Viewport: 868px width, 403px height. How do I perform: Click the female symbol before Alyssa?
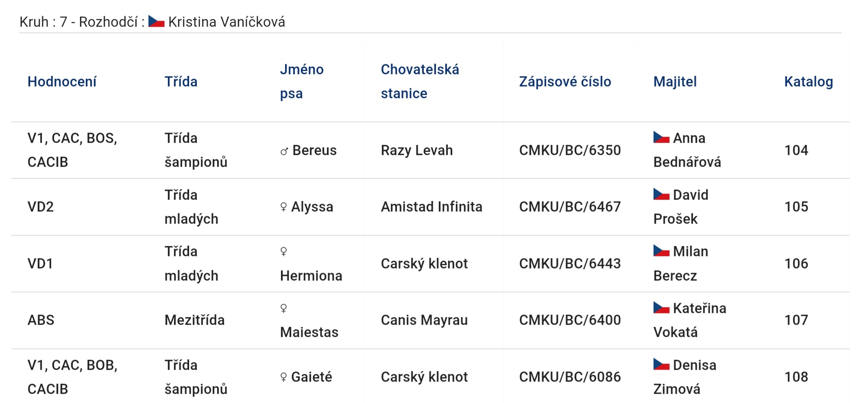pyautogui.click(x=284, y=207)
